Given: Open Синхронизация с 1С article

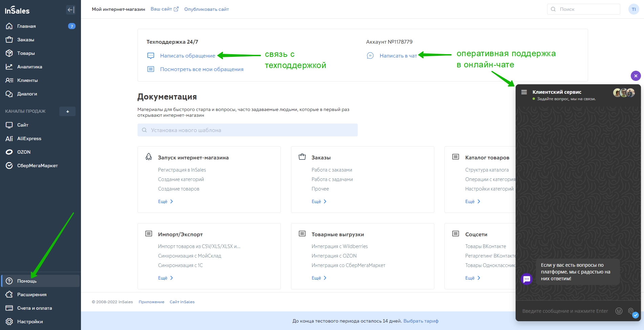Looking at the screenshot, I should 180,265.
